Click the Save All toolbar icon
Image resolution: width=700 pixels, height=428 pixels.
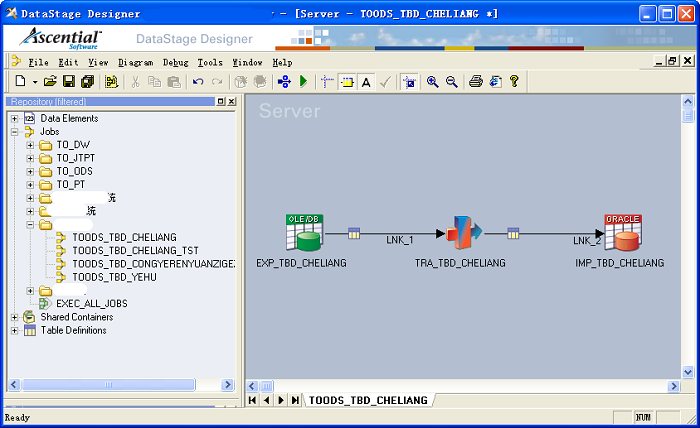(x=88, y=81)
